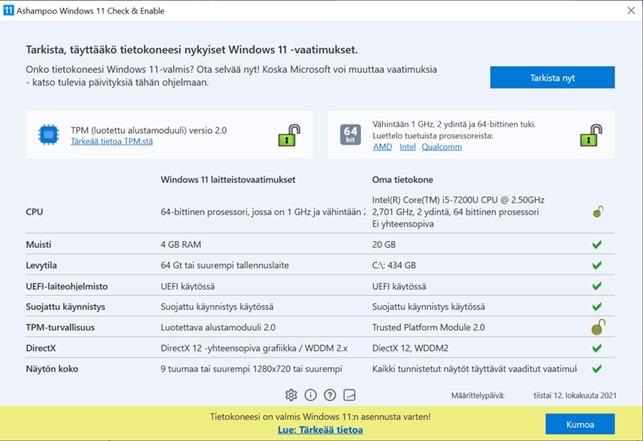
Task: Open settings via the gear icon
Action: [291, 395]
